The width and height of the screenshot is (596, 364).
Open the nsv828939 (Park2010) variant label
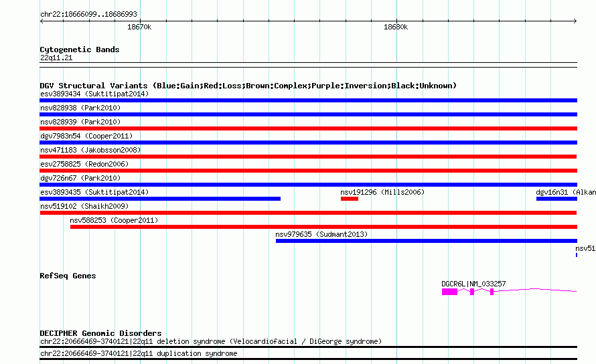(80, 122)
